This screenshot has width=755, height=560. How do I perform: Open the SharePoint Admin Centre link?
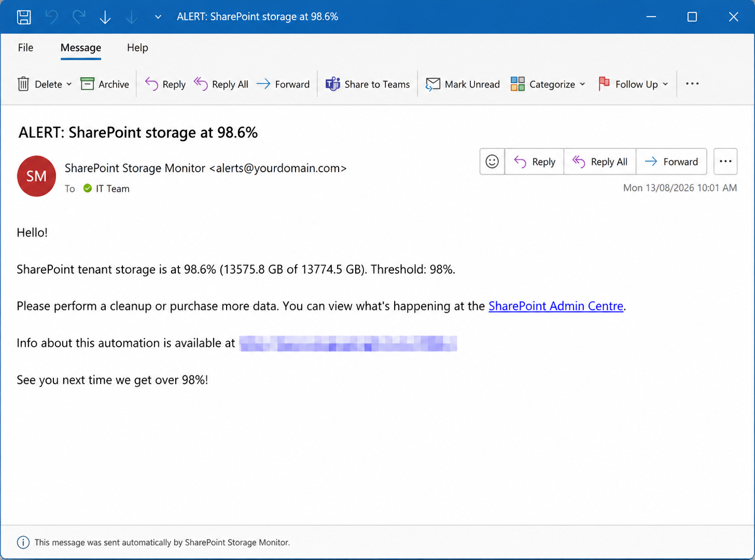tap(556, 306)
